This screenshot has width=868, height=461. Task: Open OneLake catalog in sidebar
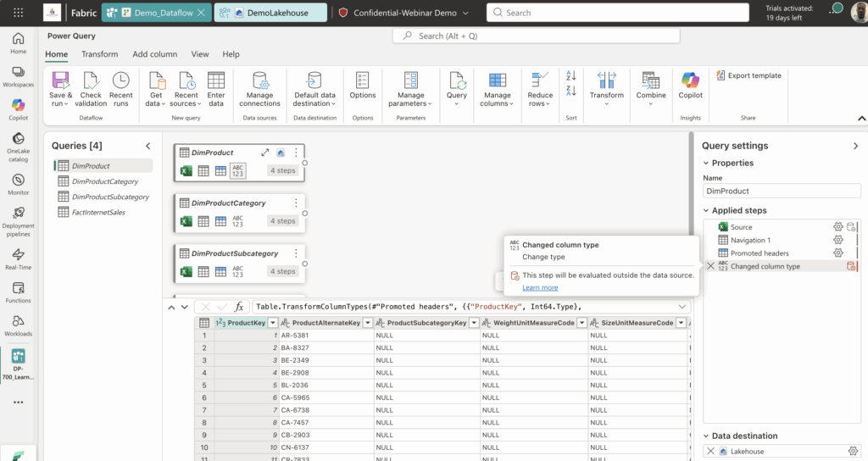click(19, 147)
